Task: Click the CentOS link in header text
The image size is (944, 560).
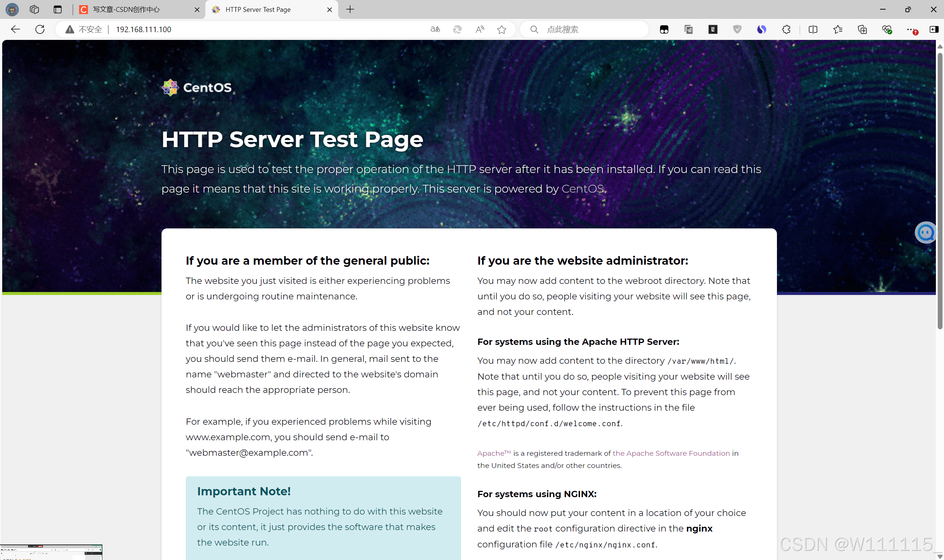Action: (x=582, y=189)
